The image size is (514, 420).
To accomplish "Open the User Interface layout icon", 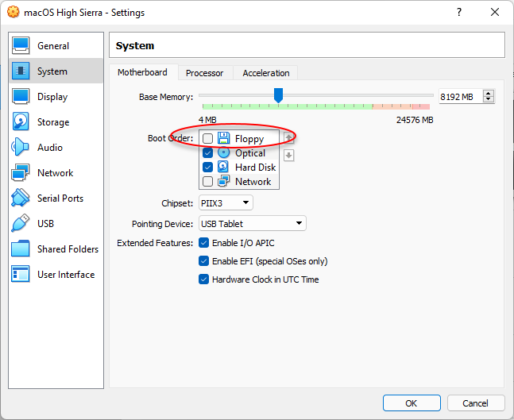I will 21,274.
